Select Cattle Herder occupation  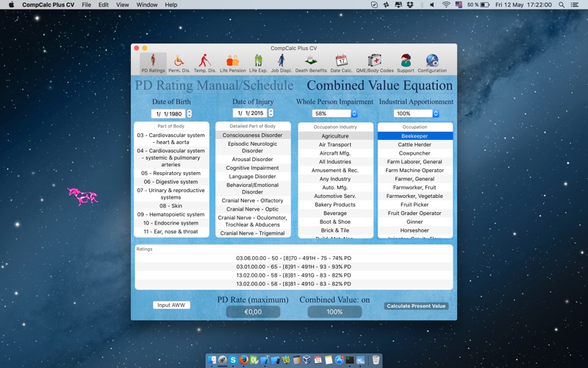click(x=415, y=144)
